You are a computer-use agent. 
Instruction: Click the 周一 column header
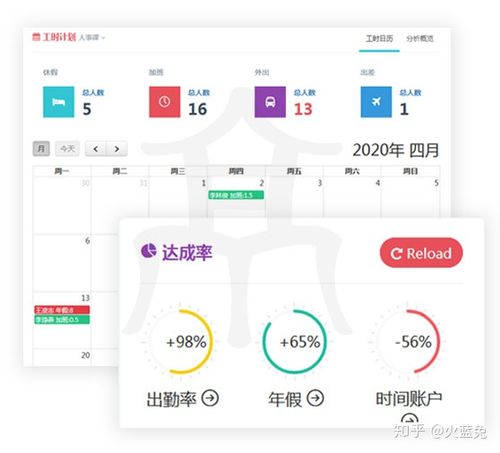coord(62,171)
